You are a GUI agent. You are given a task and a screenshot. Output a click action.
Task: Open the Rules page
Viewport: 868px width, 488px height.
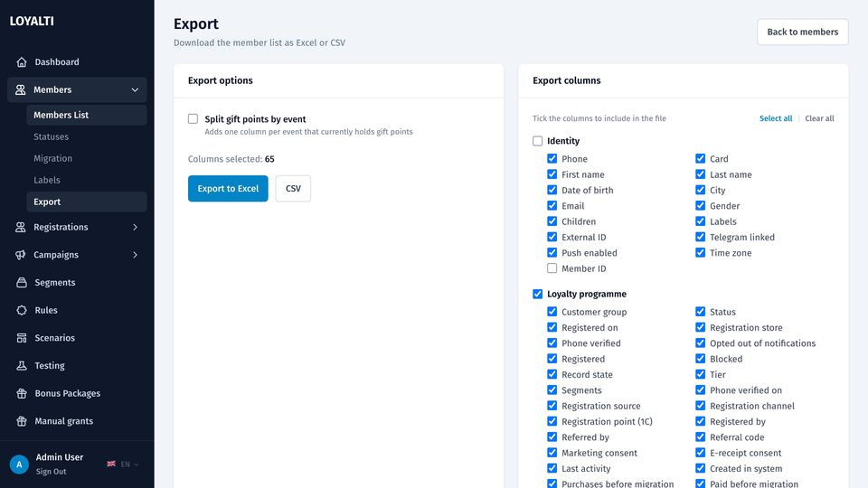coord(77,310)
